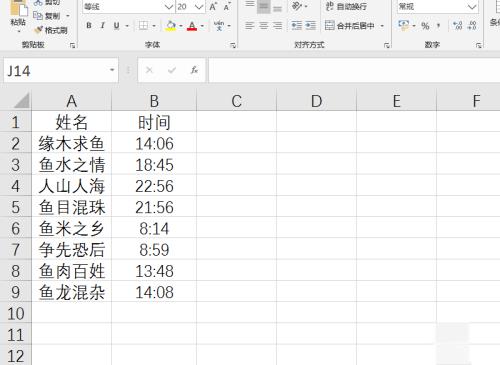Click into the formula bar input
Viewport: 500px width, 365px height.
[354, 70]
